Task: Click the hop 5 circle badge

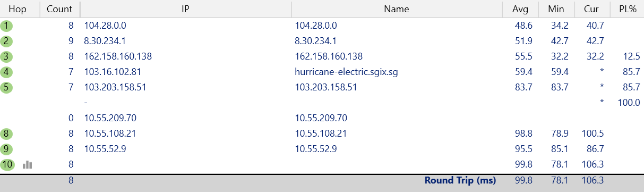Action: click(x=6, y=87)
